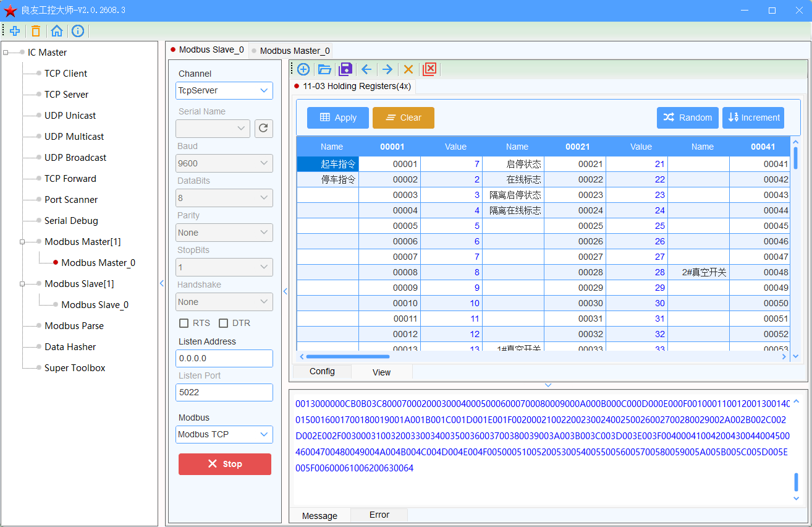Click the Increment button

753,118
